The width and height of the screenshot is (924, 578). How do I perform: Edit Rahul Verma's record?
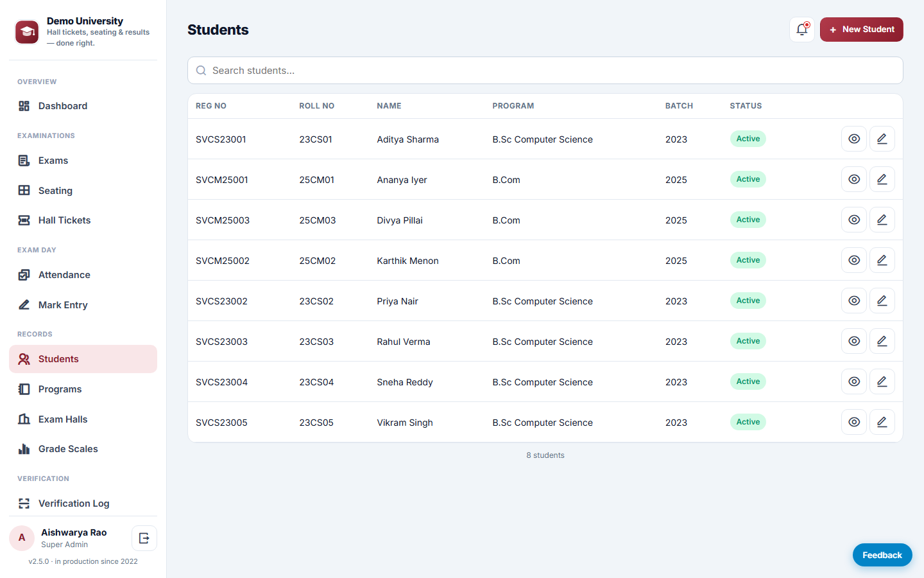882,341
